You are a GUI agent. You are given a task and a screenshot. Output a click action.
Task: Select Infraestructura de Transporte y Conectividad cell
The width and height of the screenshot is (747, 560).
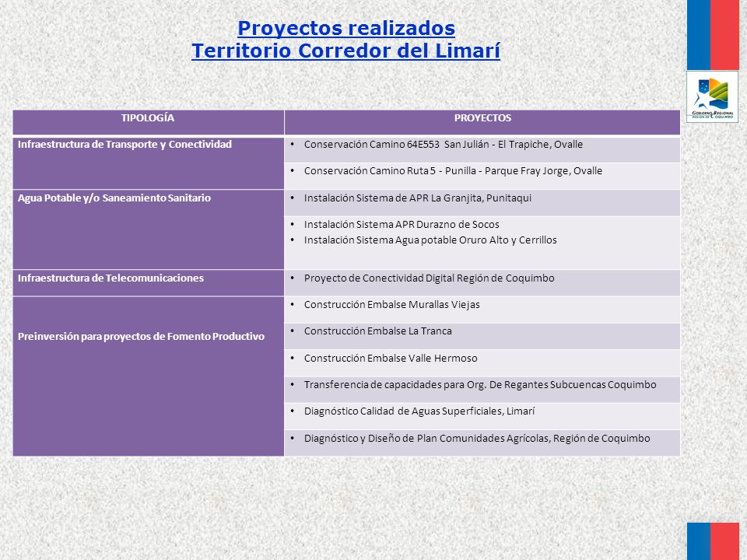(148, 163)
